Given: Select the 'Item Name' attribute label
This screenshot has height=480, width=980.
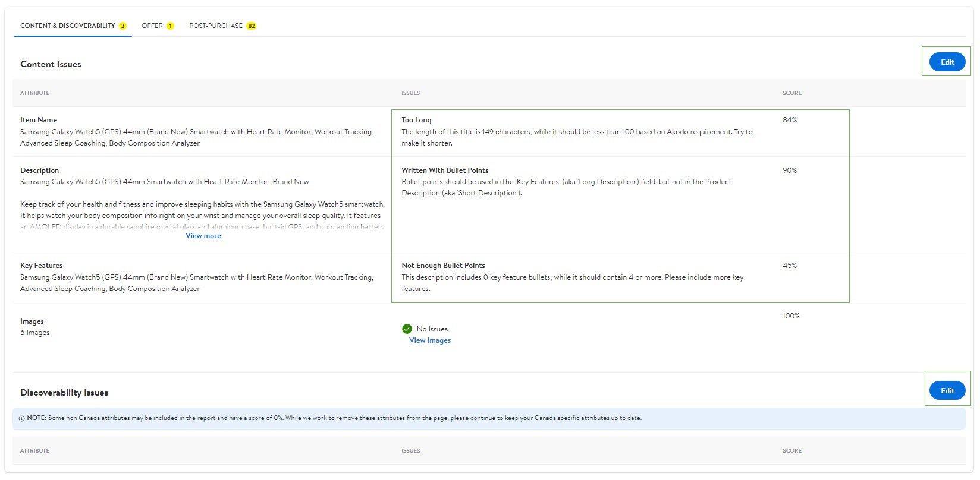Looking at the screenshot, I should click(39, 120).
